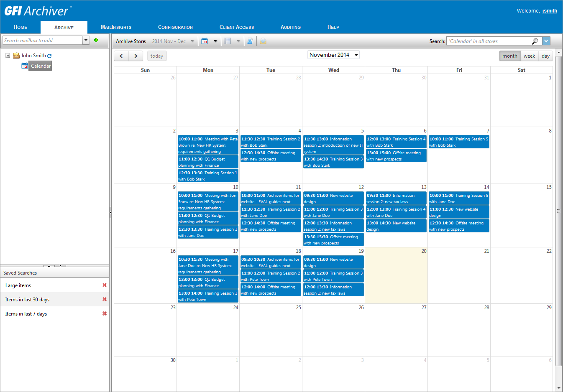Click the jsmith user link
This screenshot has height=392, width=563.
(x=549, y=11)
